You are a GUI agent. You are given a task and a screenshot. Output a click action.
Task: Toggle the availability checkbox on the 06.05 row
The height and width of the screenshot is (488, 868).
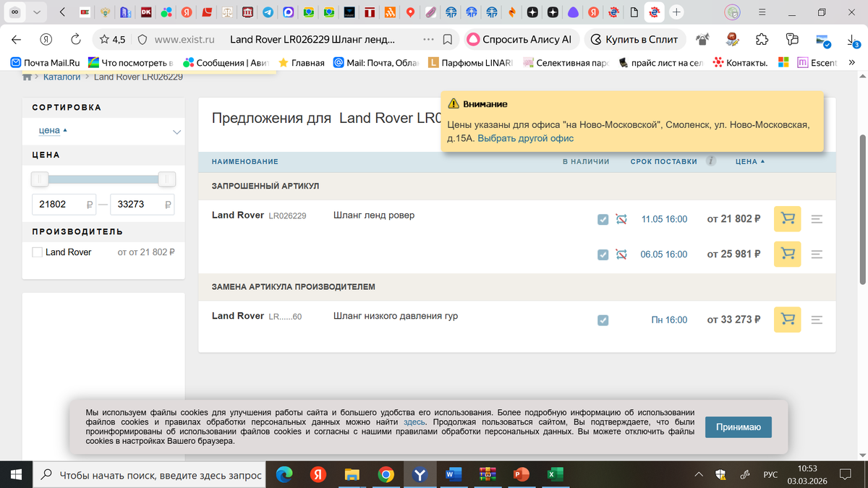tap(603, 254)
